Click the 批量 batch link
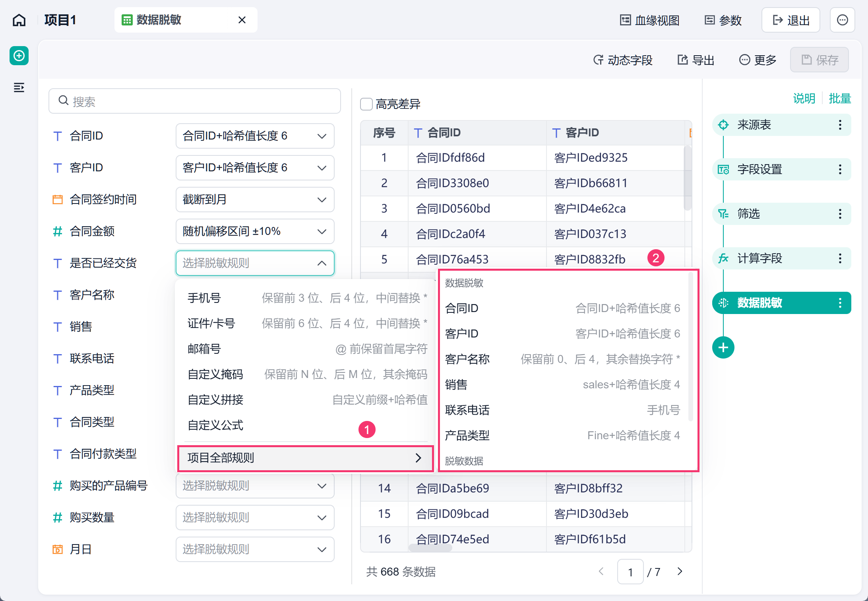Viewport: 868px width, 601px height. (840, 98)
